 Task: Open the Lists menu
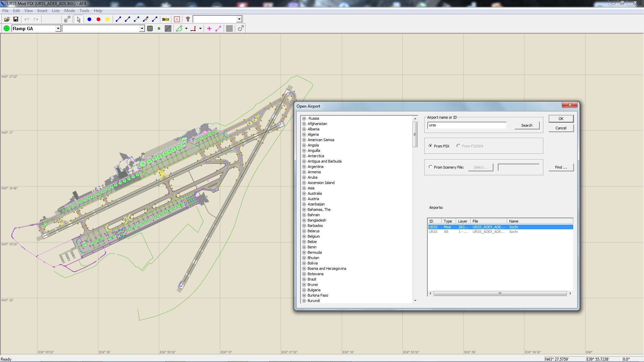(56, 11)
